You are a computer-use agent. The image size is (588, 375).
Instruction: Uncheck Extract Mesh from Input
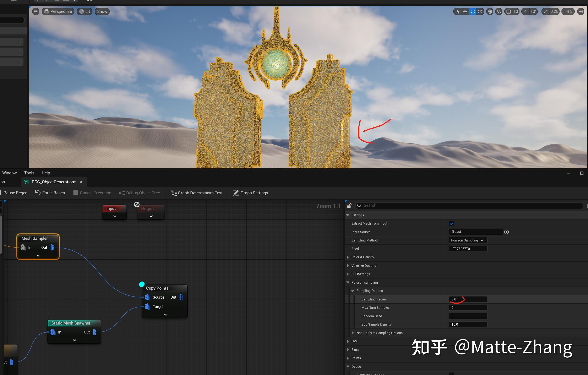pyautogui.click(x=451, y=223)
